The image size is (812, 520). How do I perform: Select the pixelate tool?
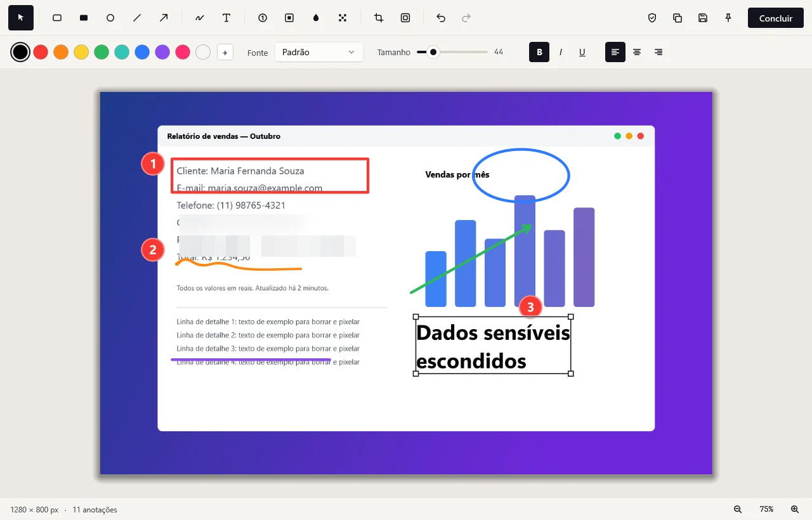343,18
